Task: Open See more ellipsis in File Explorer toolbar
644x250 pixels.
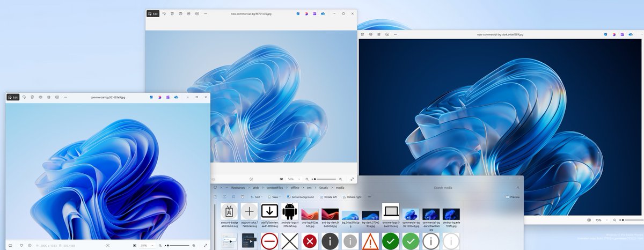Action: 369,197
